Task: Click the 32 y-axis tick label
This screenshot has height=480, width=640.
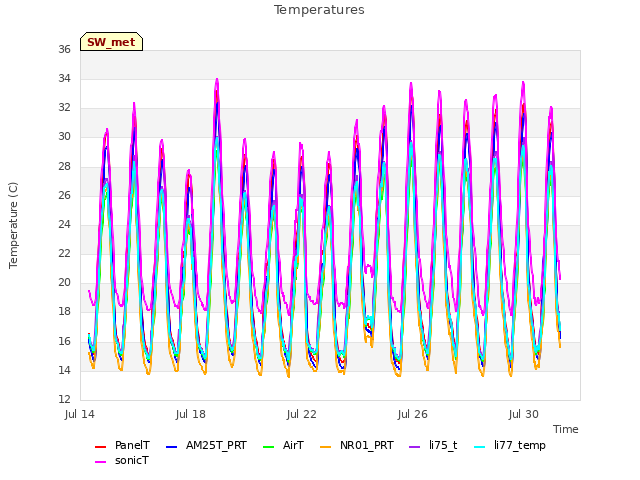Action: click(64, 108)
